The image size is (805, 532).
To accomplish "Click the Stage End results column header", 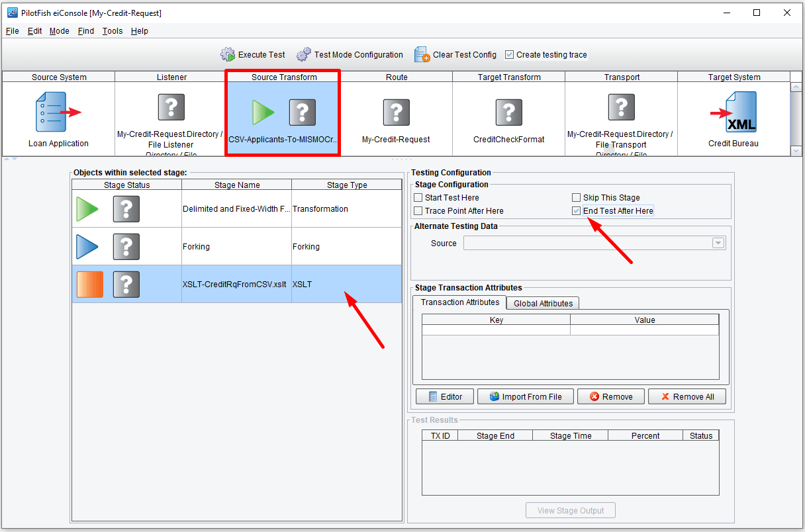I will pos(496,436).
